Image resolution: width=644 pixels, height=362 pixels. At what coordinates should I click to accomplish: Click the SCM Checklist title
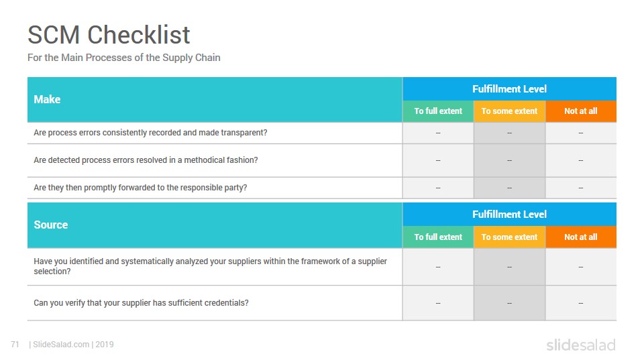109,34
